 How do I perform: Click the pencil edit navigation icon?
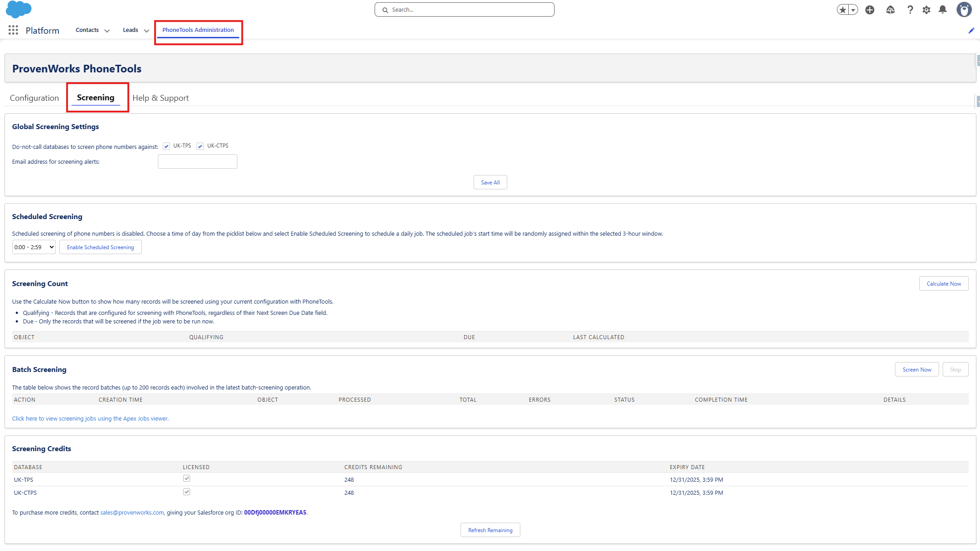[x=971, y=31]
